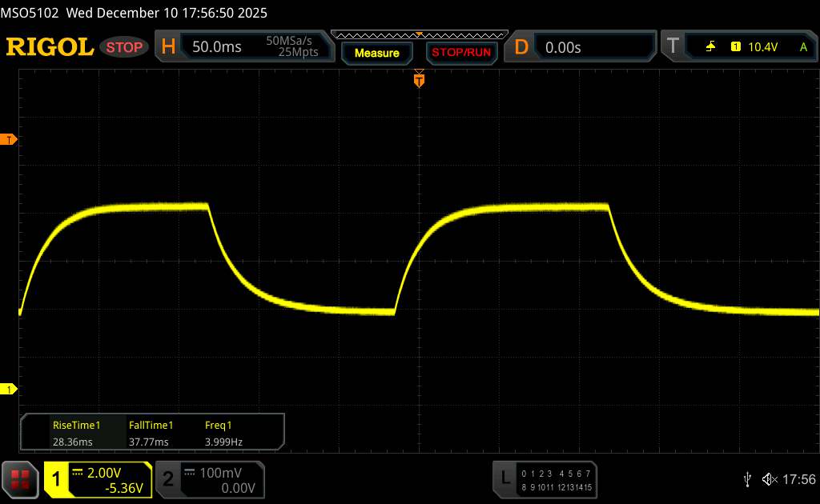820x504 pixels.
Task: Click the USB connection status icon
Action: (747, 478)
